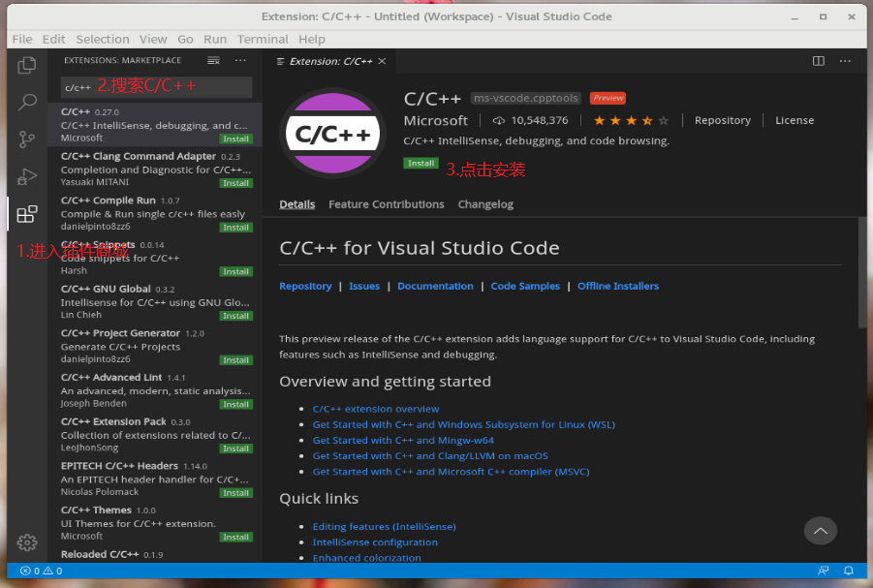Viewport: 873px width, 588px height.
Task: Open notifications bell in status bar
Action: tap(849, 571)
